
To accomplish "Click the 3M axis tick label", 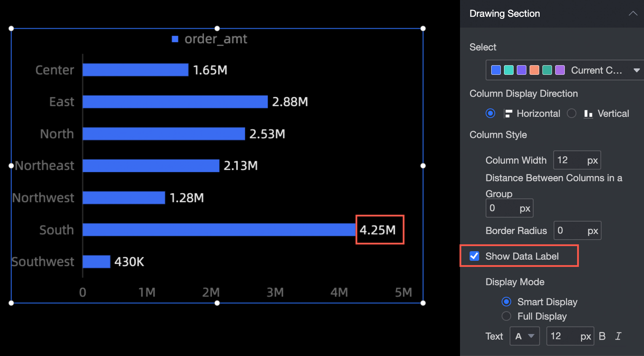I will (x=275, y=292).
